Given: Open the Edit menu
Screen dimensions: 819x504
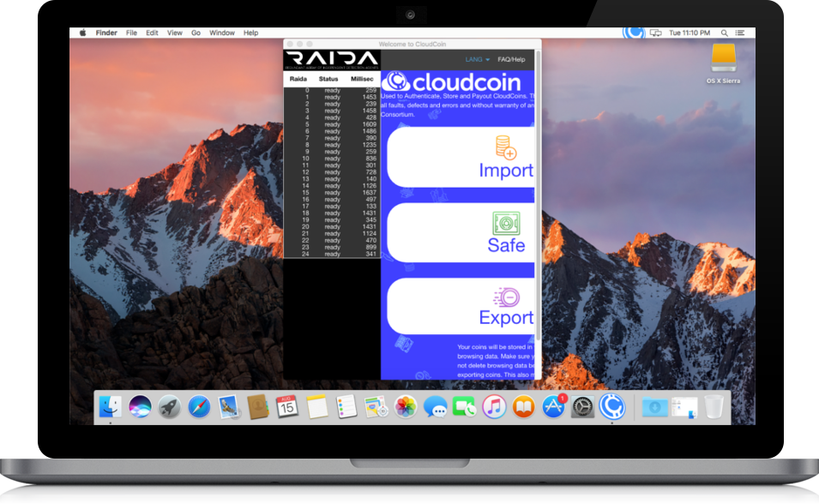Looking at the screenshot, I should [x=152, y=33].
